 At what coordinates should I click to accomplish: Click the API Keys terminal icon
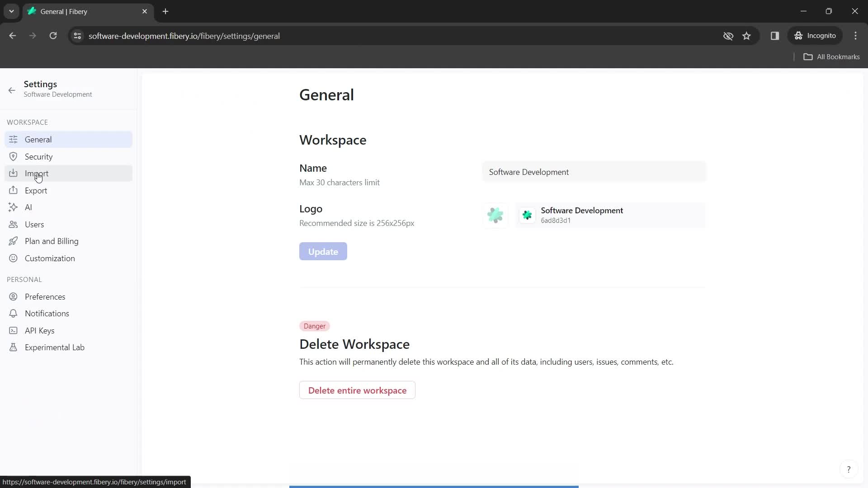pyautogui.click(x=13, y=330)
